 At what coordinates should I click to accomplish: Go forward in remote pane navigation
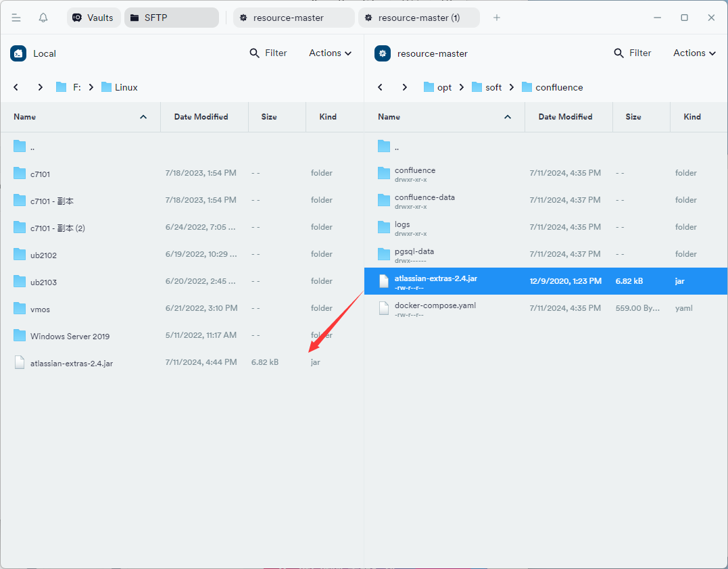405,87
